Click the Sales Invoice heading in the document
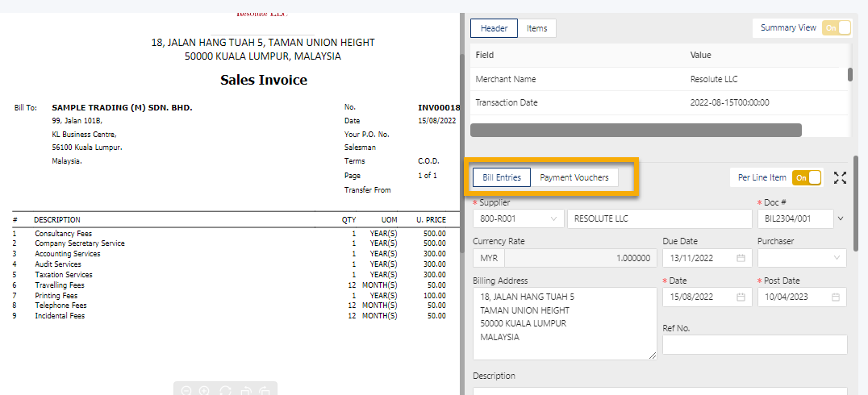The width and height of the screenshot is (868, 395). tap(264, 80)
